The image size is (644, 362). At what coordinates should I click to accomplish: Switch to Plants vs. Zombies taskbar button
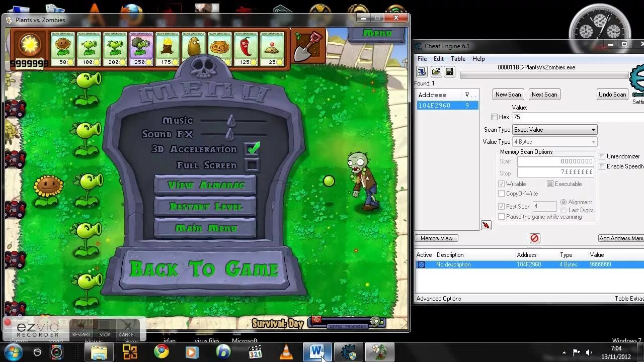tap(380, 351)
